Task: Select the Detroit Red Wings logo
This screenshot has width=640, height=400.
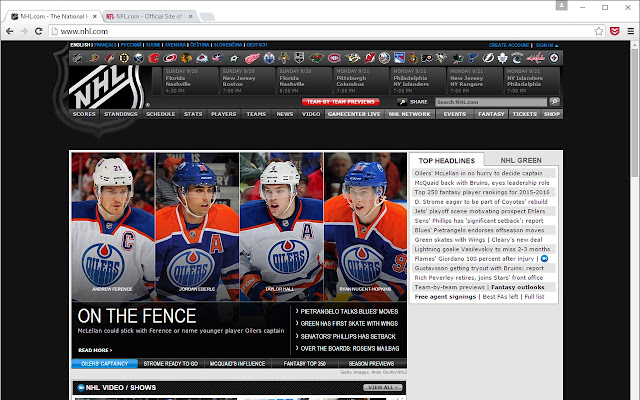Action: coord(252,58)
